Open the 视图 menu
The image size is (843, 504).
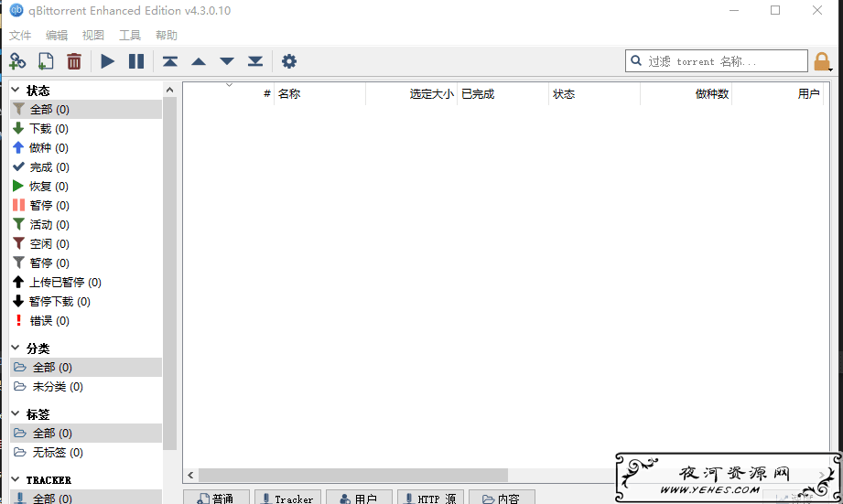tap(93, 36)
